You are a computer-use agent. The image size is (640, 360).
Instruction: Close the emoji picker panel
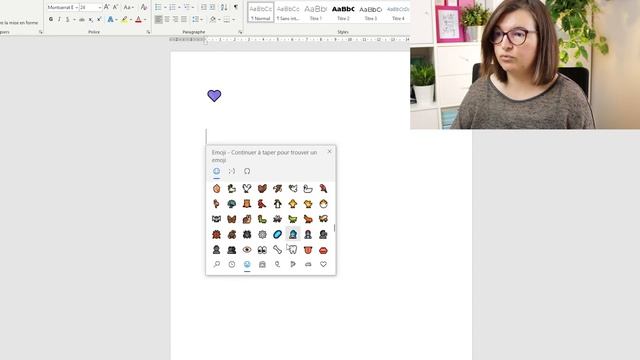[330, 151]
